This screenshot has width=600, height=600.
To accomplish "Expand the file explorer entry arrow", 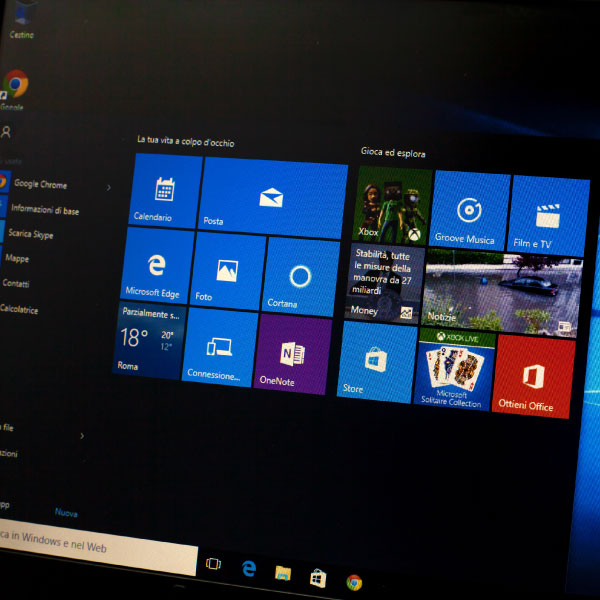I will 82,436.
